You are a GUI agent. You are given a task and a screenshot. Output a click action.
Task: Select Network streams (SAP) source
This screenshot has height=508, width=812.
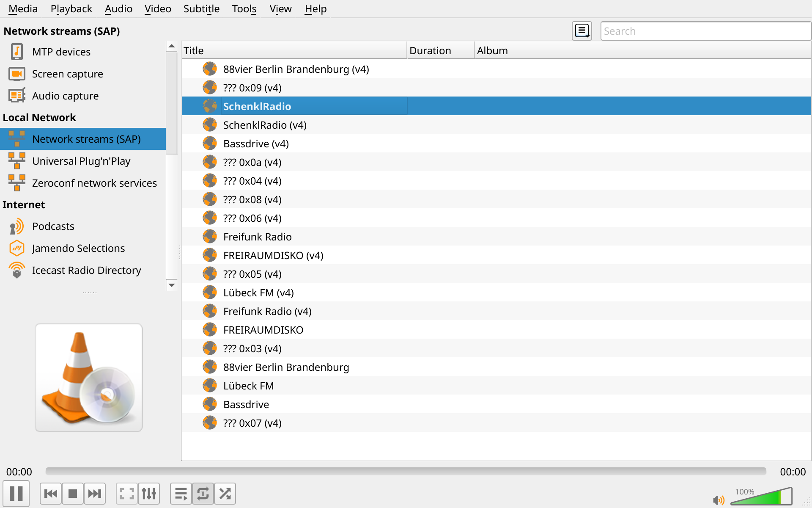tap(83, 139)
